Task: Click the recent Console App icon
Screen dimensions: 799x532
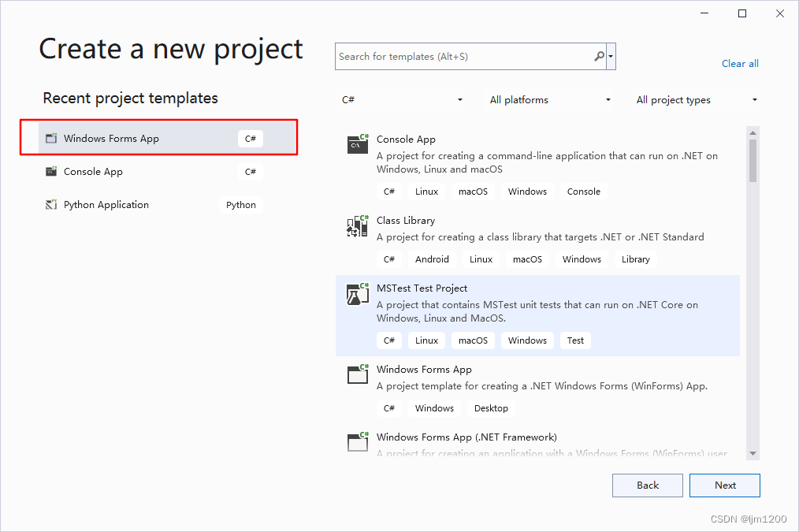Action: pyautogui.click(x=51, y=171)
